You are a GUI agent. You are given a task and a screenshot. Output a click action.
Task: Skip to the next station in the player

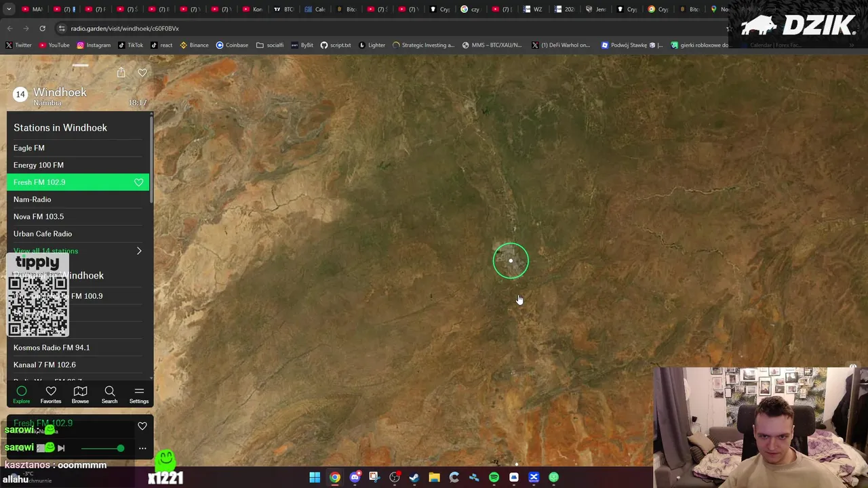click(x=61, y=448)
